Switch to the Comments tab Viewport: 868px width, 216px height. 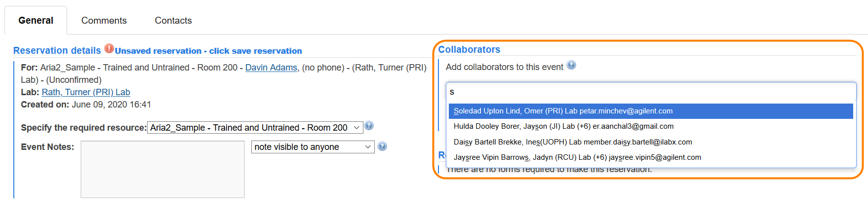click(x=104, y=21)
